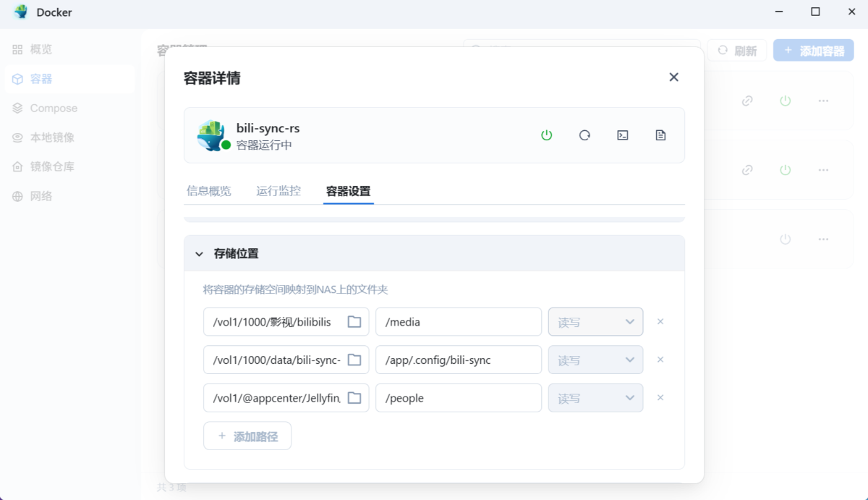Open 镜像仓库 from the sidebar
The width and height of the screenshot is (868, 500).
click(49, 166)
